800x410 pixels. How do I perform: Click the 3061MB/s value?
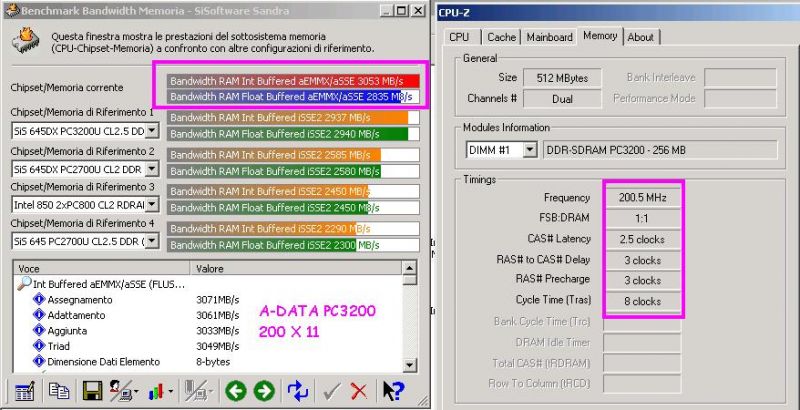(x=217, y=315)
